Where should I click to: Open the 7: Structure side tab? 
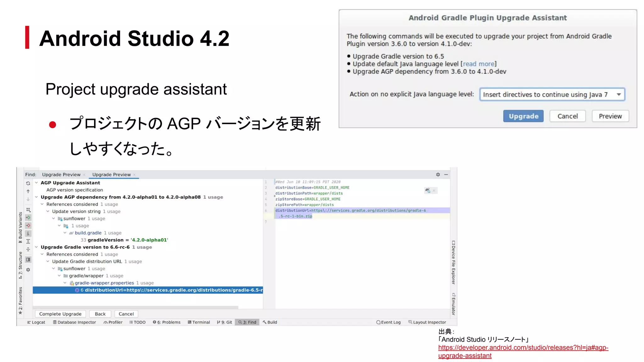pyautogui.click(x=20, y=265)
